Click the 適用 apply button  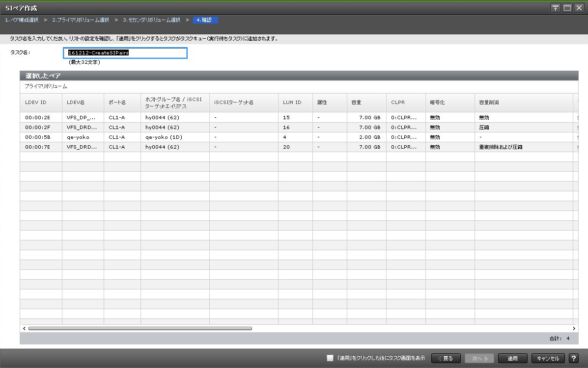(x=512, y=358)
